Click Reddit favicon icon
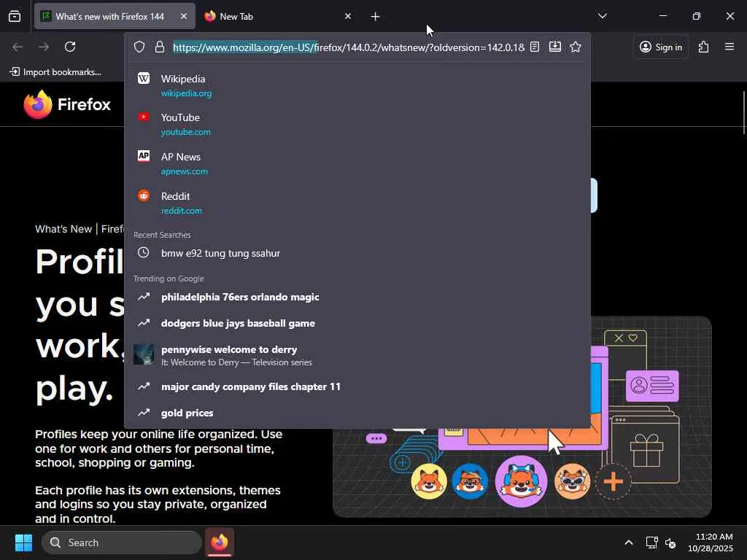The width and height of the screenshot is (747, 560). click(x=144, y=195)
